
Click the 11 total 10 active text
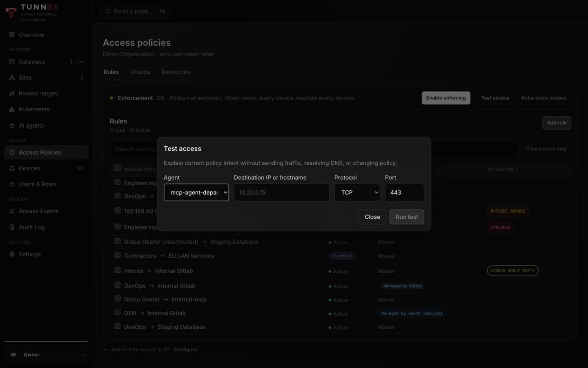pos(130,130)
